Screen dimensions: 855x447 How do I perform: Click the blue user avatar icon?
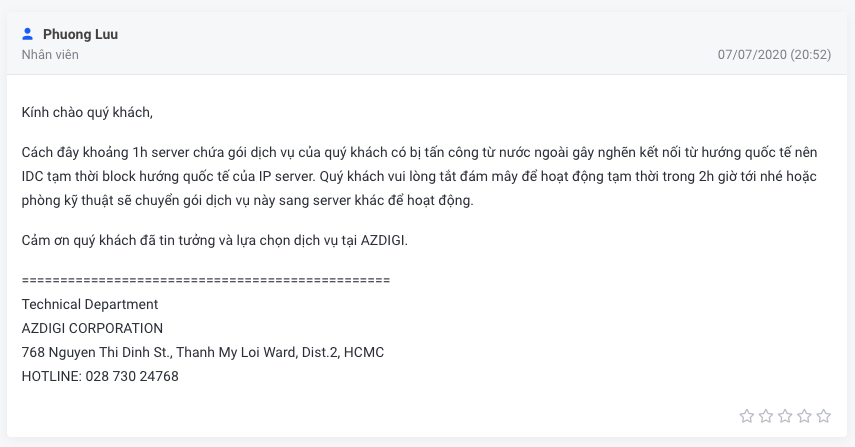pos(27,34)
